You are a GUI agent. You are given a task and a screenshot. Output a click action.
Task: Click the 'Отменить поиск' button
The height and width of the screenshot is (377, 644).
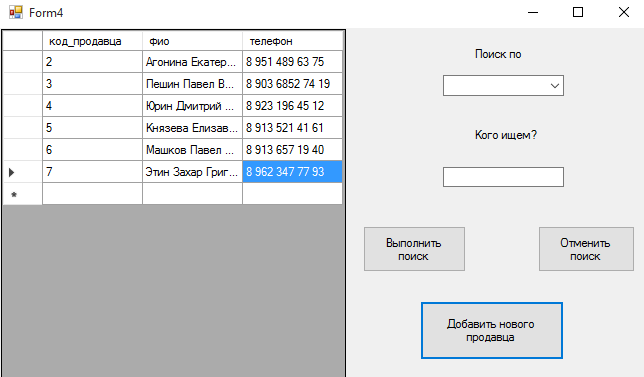tap(586, 249)
